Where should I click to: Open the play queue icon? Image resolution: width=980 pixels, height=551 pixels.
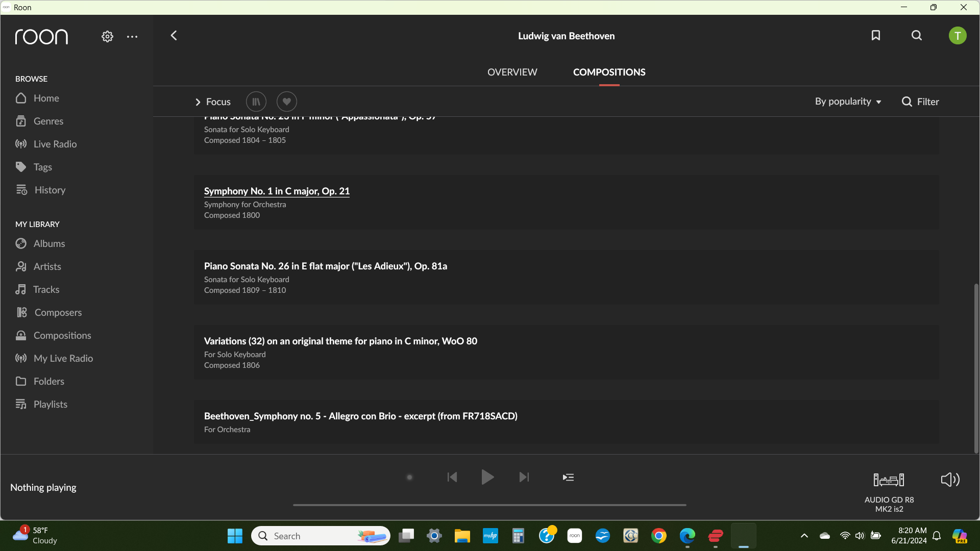[x=568, y=478]
